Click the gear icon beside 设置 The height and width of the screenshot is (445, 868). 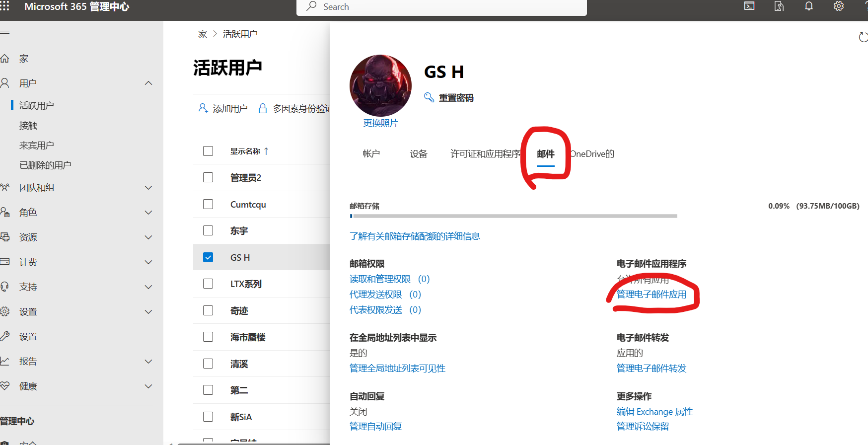tap(5, 311)
